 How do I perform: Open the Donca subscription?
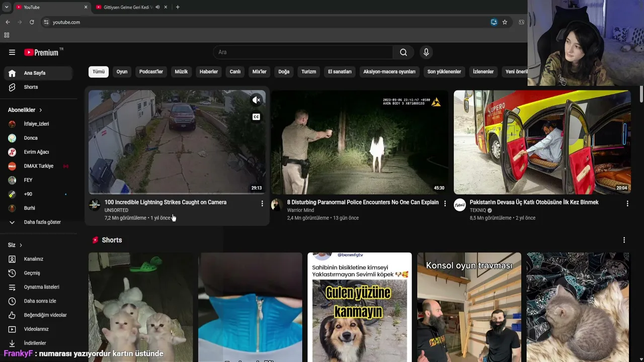[x=38, y=138]
